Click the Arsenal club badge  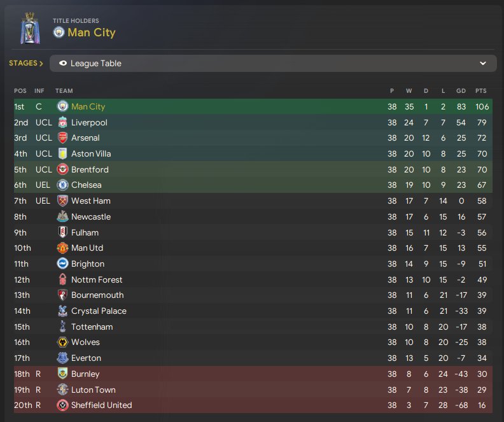(x=62, y=138)
